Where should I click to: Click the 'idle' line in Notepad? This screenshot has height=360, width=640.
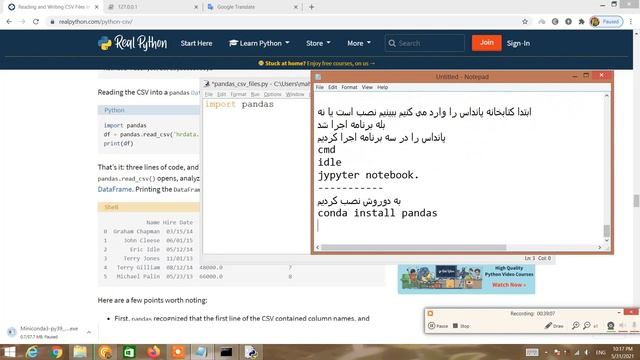pyautogui.click(x=329, y=162)
